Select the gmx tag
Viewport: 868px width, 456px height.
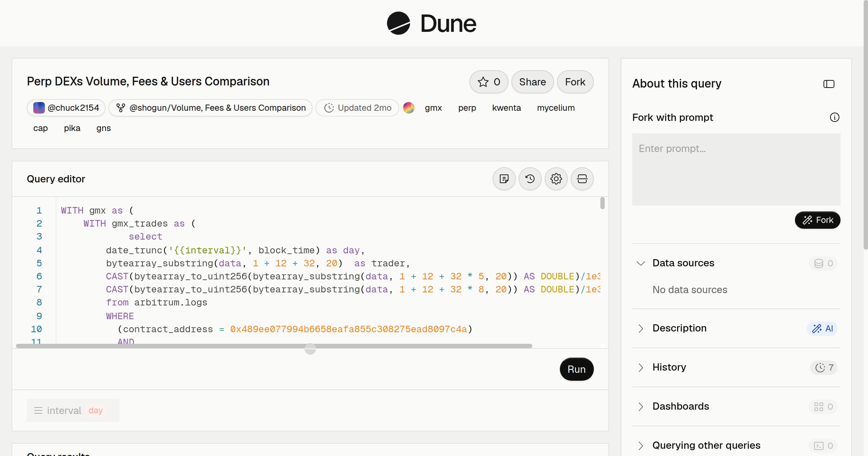point(433,108)
